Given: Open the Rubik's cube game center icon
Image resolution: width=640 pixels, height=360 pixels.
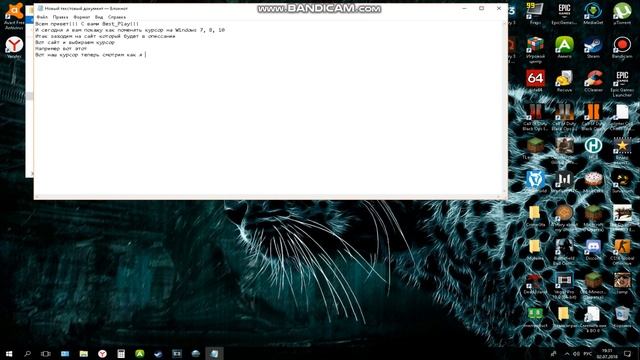Looking at the screenshot, I should click(x=535, y=49).
